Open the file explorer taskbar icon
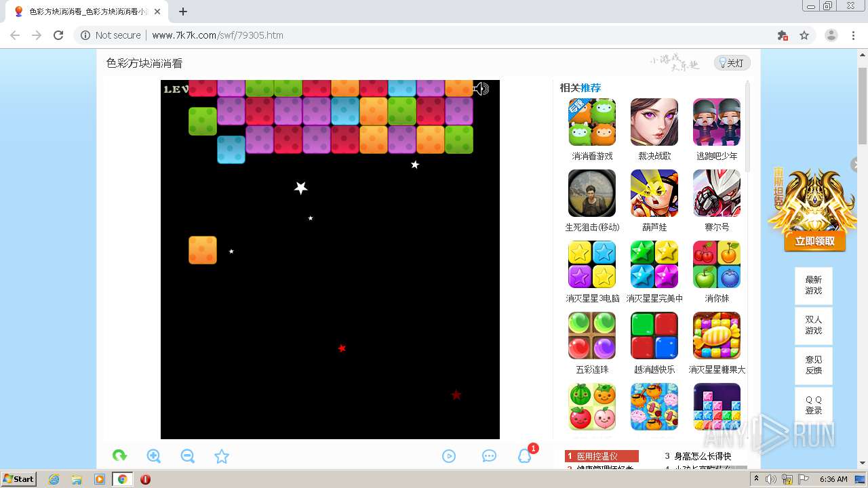This screenshot has width=868, height=488. pyautogui.click(x=77, y=479)
